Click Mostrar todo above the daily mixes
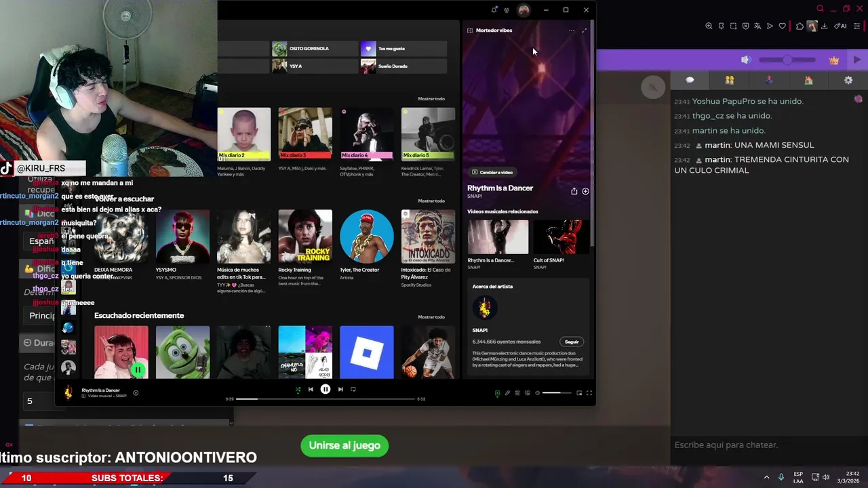This screenshot has height=488, width=868. click(431, 99)
